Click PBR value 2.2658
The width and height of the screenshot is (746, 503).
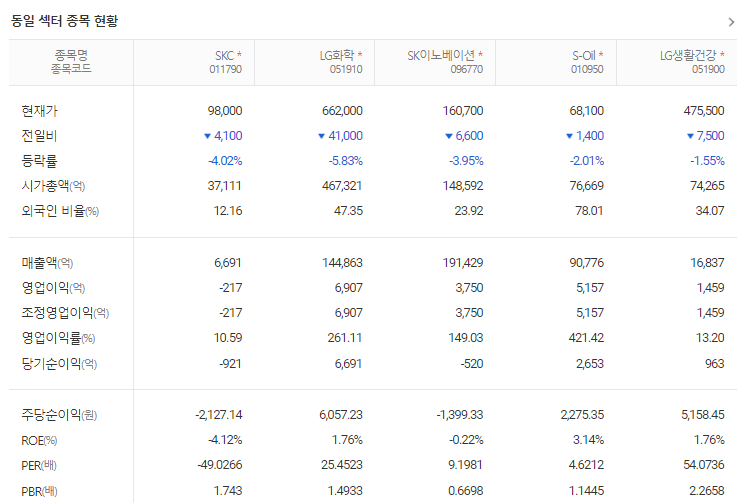(707, 491)
